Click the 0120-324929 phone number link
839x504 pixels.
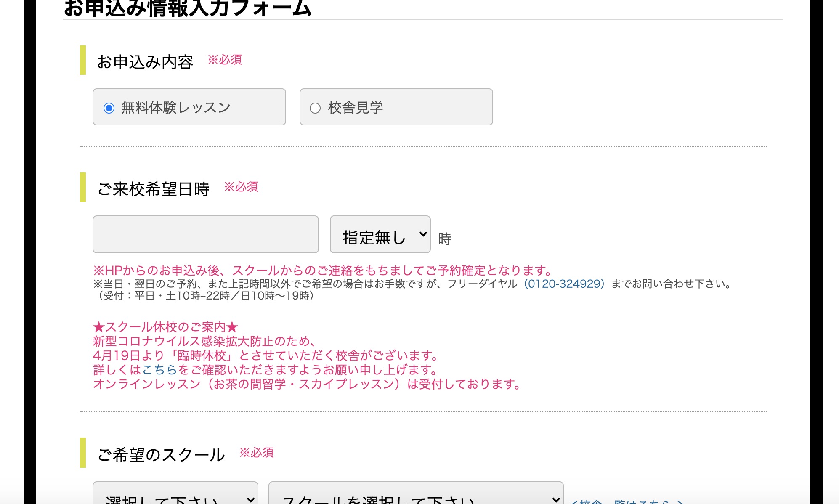(564, 284)
